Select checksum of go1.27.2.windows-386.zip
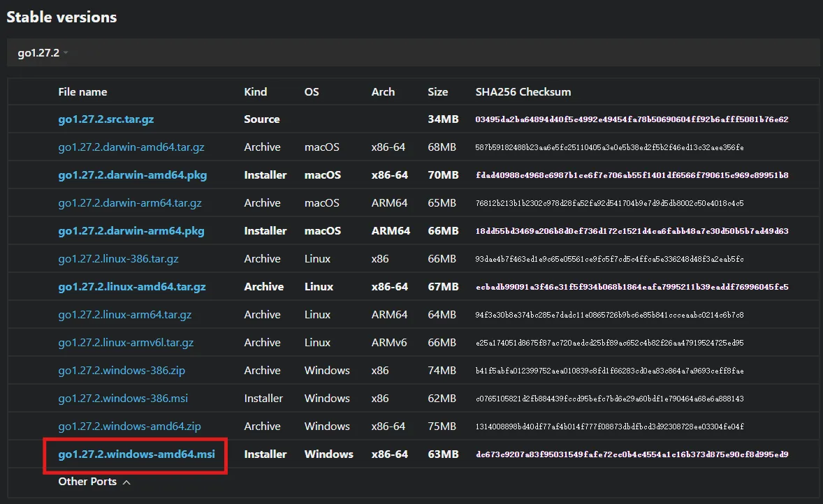Screen dimensions: 823x504 click(609, 371)
